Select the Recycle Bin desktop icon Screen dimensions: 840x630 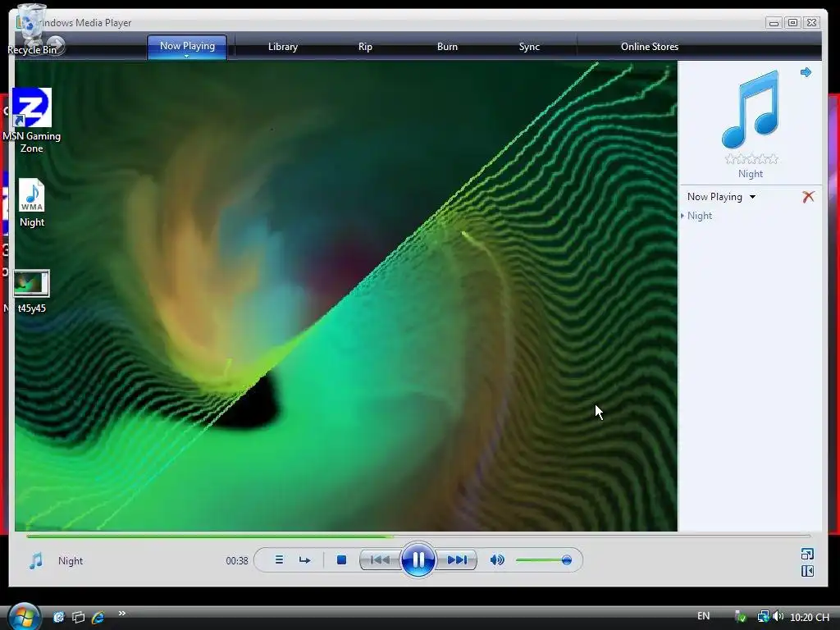click(32, 30)
